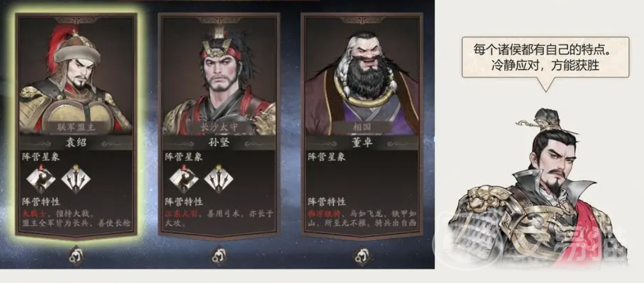Click the 袁绍 name banner
This screenshot has width=644, height=283.
click(x=76, y=143)
